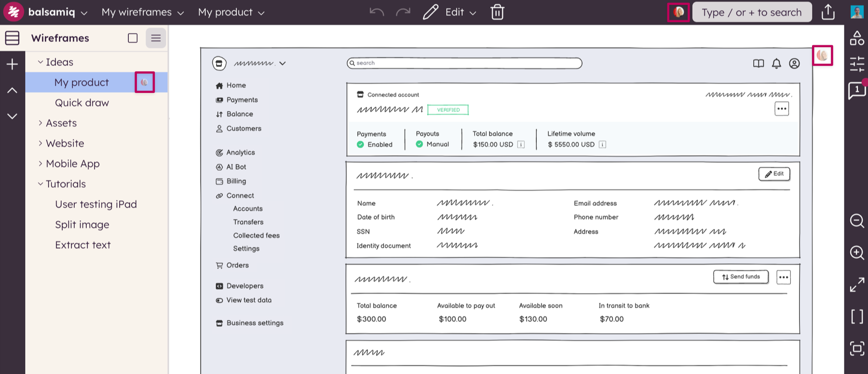
Task: Toggle the wireframes navigator panel icon
Action: coord(12,38)
